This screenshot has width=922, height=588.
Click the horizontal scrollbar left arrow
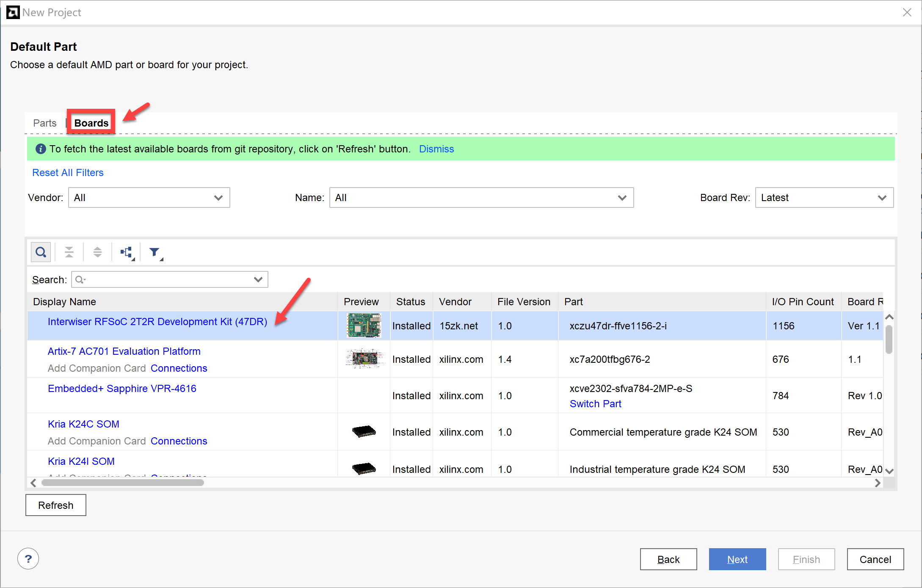click(33, 483)
